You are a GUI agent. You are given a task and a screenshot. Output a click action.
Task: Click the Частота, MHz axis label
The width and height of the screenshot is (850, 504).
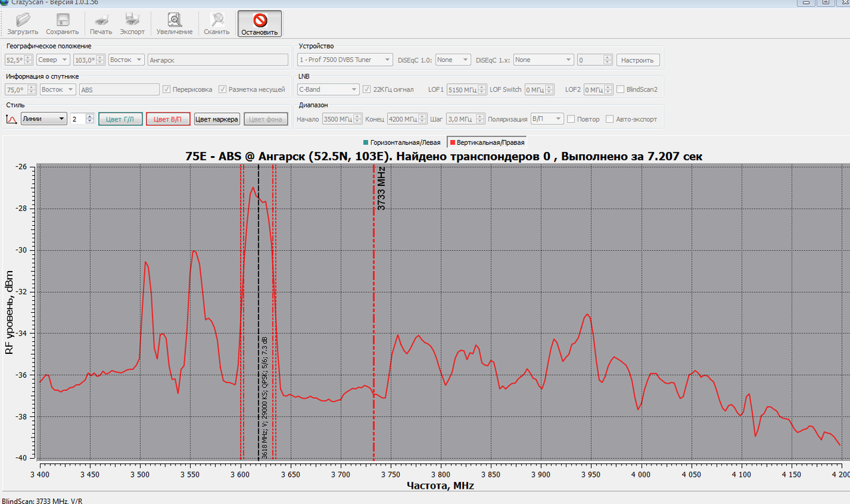440,485
